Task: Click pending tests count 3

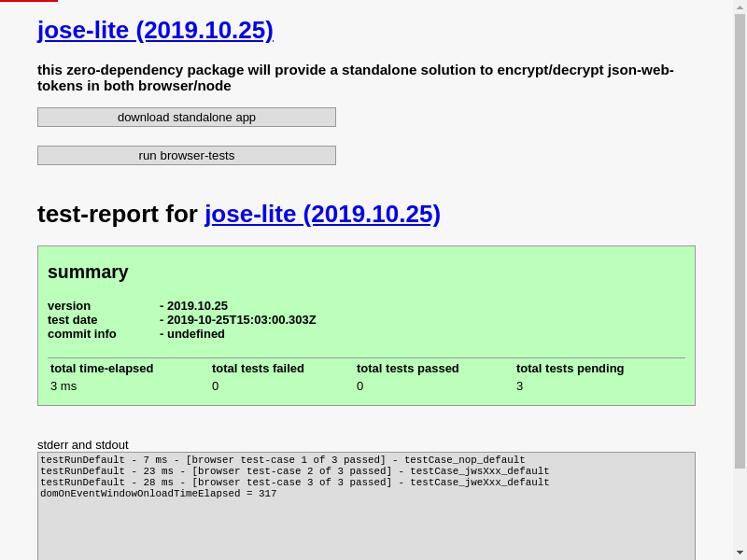Action: click(x=520, y=386)
